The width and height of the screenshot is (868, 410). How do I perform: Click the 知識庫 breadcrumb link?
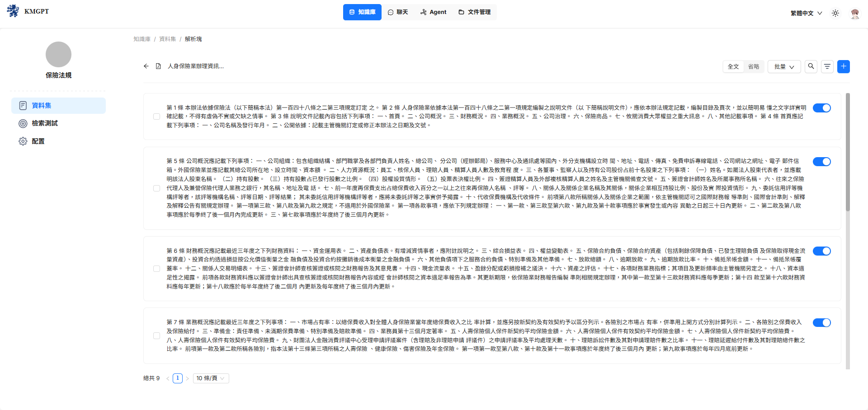[x=142, y=39]
